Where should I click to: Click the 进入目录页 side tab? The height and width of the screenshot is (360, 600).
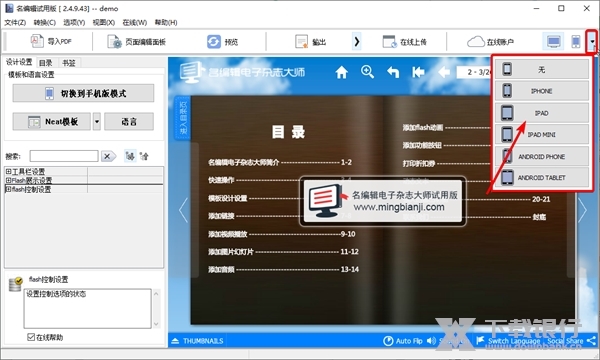[183, 118]
